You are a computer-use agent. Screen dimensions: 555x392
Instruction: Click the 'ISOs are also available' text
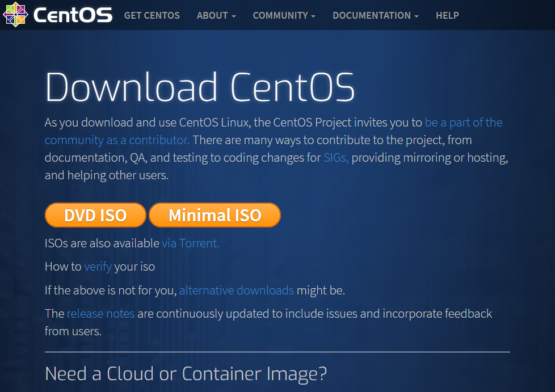coord(102,243)
